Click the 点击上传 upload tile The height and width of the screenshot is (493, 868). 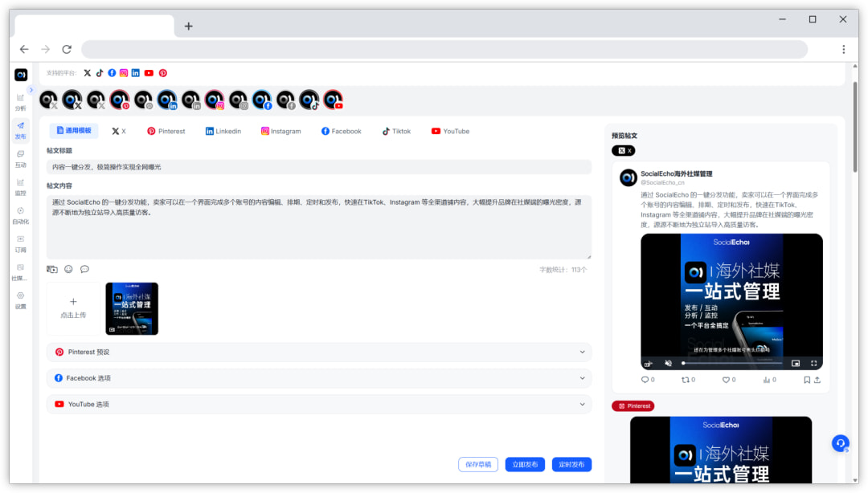[x=73, y=308]
